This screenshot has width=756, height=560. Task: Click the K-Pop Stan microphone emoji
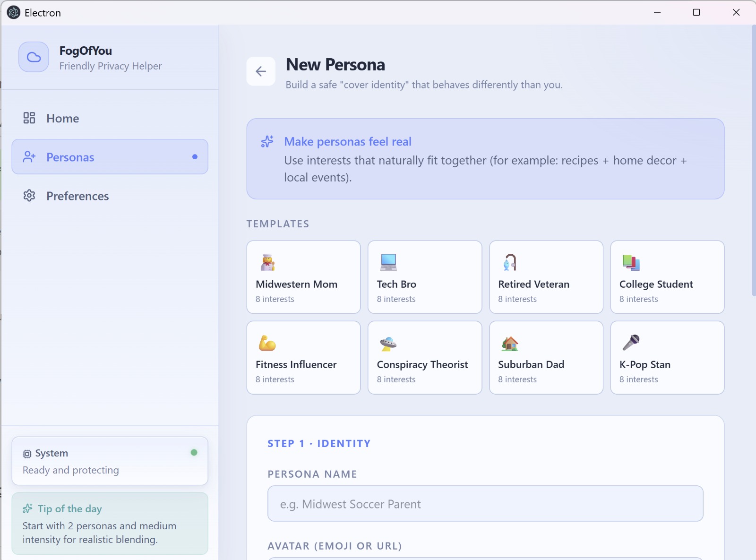pos(631,343)
